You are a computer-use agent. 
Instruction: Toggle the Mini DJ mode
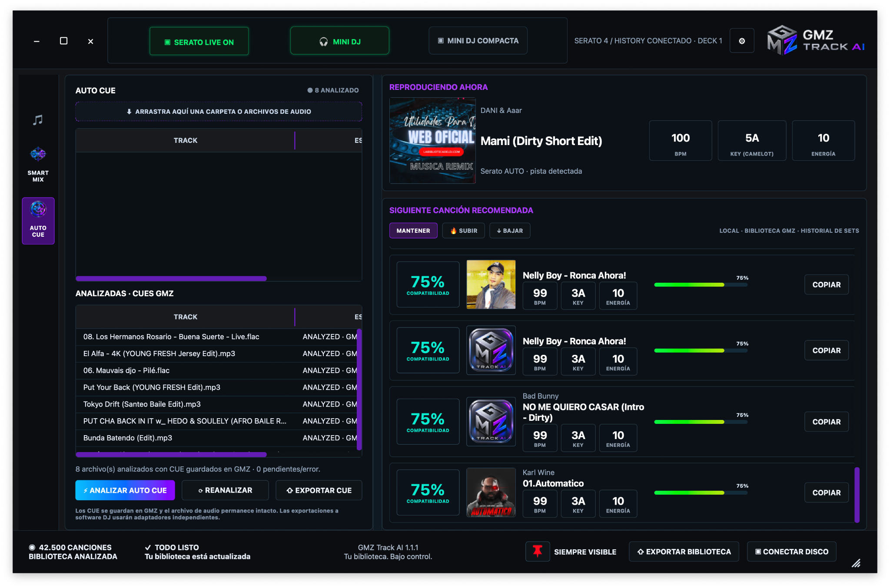(340, 41)
